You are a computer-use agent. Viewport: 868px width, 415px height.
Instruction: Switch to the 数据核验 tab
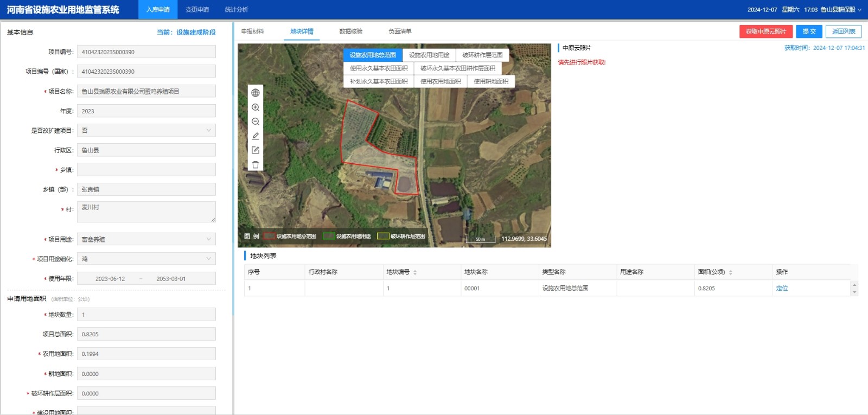(351, 31)
